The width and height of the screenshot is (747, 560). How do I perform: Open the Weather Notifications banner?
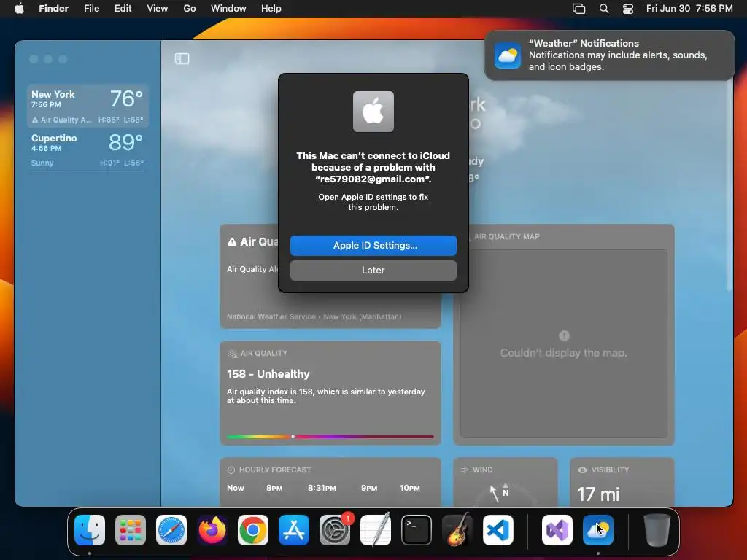coord(610,55)
